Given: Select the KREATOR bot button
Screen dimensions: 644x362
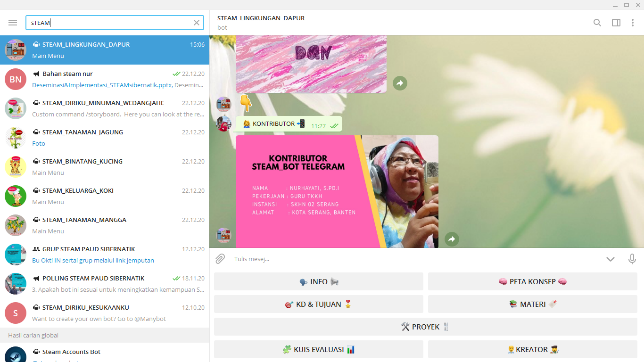Looking at the screenshot, I should pyautogui.click(x=533, y=349).
